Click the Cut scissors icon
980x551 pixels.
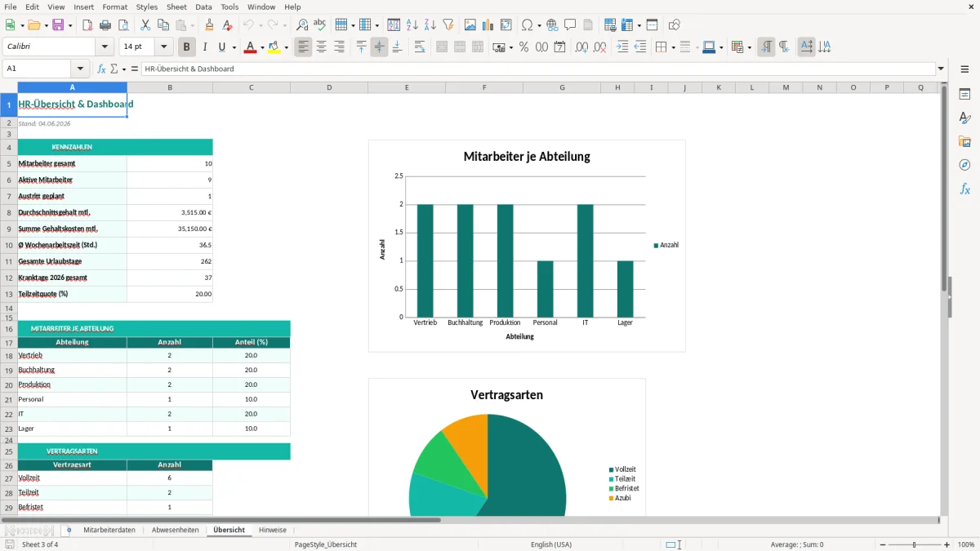[145, 25]
